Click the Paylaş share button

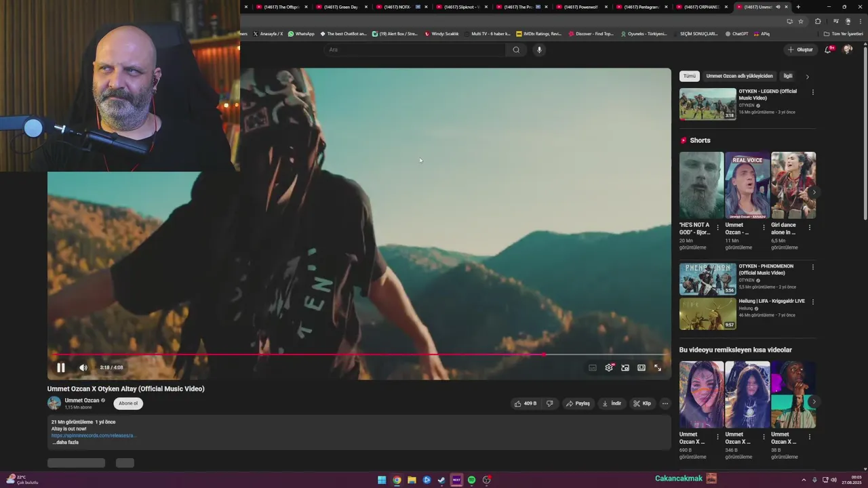click(x=578, y=403)
